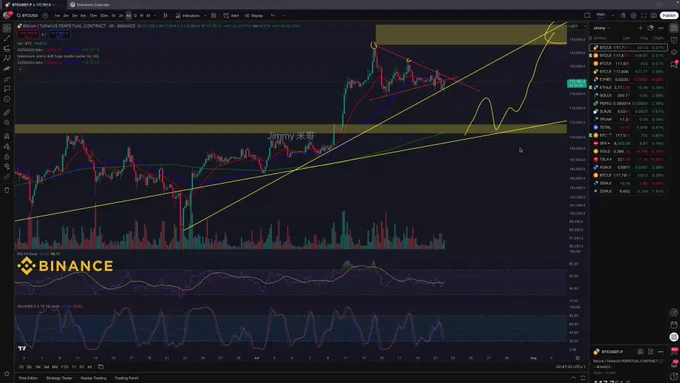Click the current price label on price axis
The image size is (680, 383).
[577, 83]
